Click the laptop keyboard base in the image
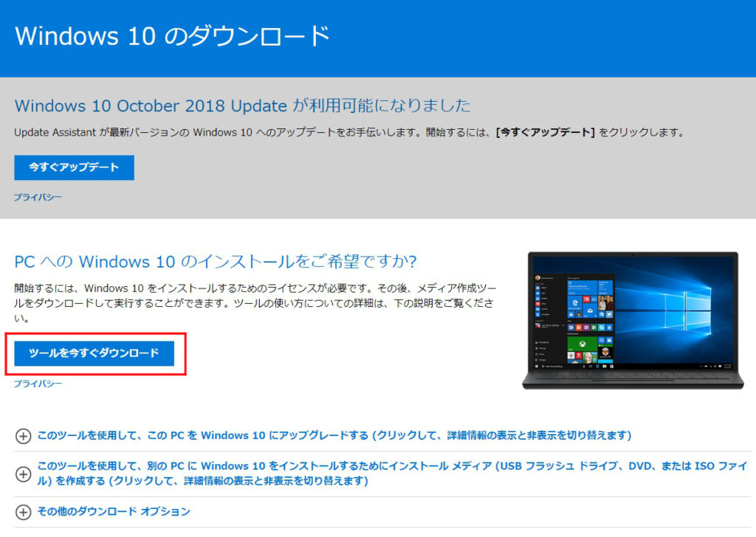This screenshot has width=756, height=537. (x=633, y=379)
